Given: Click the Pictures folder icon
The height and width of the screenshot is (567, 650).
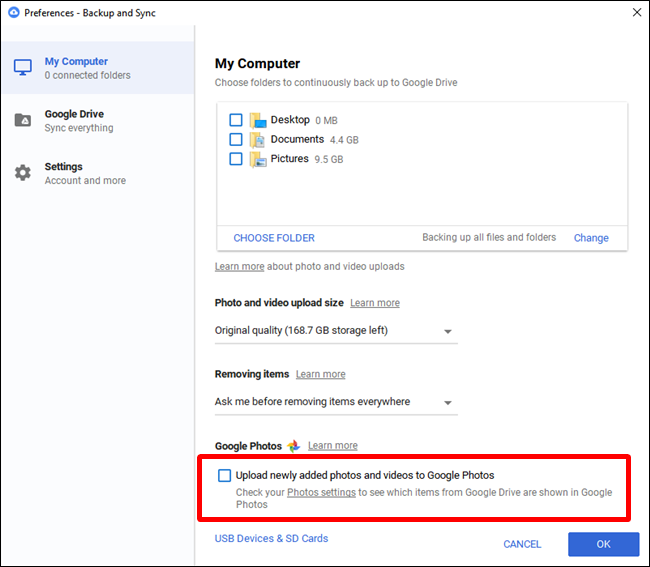Looking at the screenshot, I should coord(257,158).
